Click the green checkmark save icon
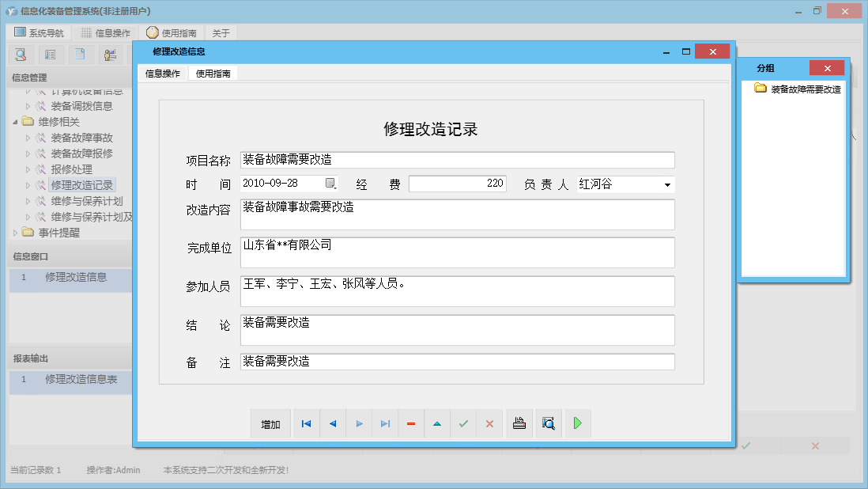 click(463, 424)
